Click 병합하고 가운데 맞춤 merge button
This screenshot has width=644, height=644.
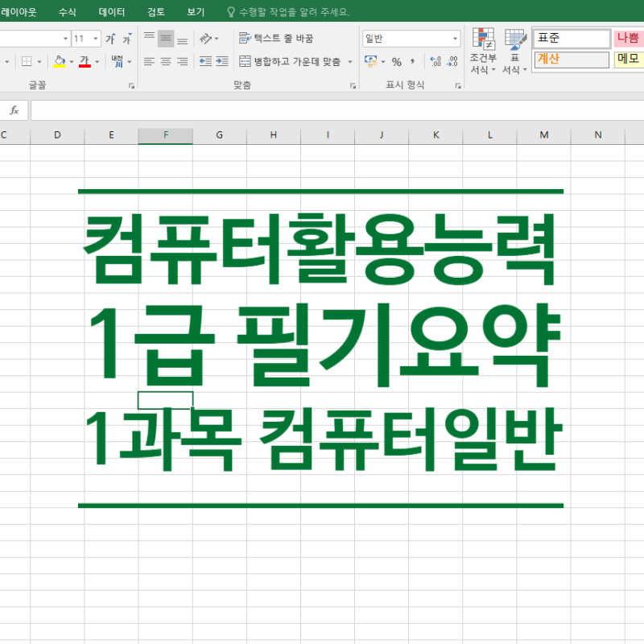coord(291,62)
